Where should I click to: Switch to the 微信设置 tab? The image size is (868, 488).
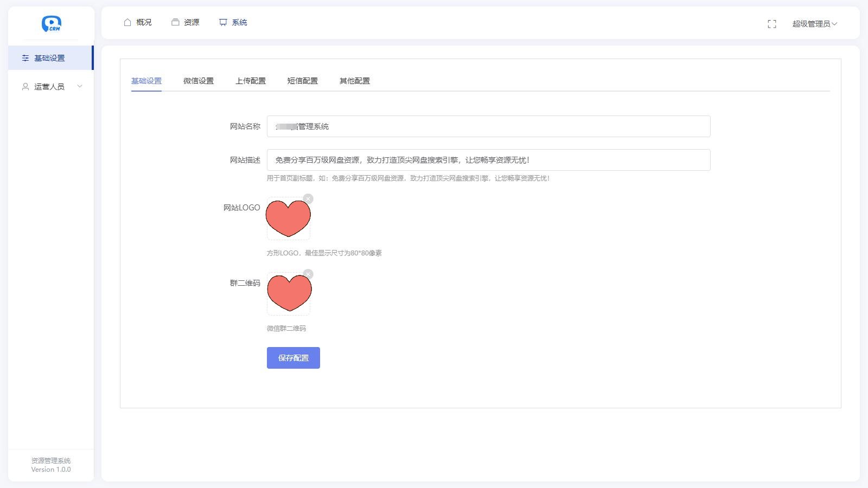pos(199,80)
